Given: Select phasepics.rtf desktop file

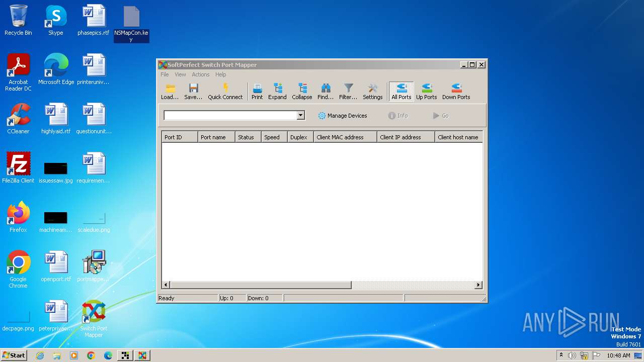Looking at the screenshot, I should pos(94,20).
